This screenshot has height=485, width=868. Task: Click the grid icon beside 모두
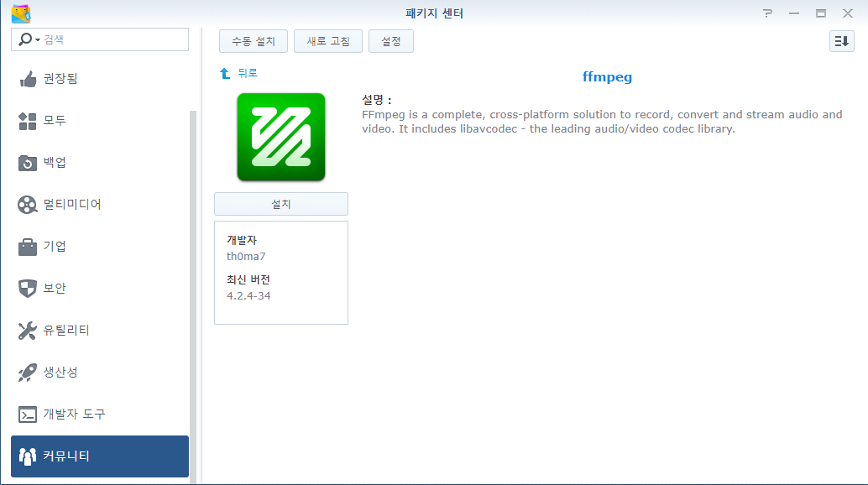point(27,121)
